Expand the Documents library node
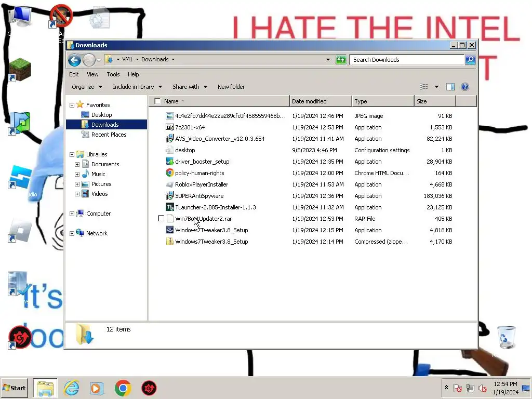Screen dimensions: 532x399 tap(77, 164)
